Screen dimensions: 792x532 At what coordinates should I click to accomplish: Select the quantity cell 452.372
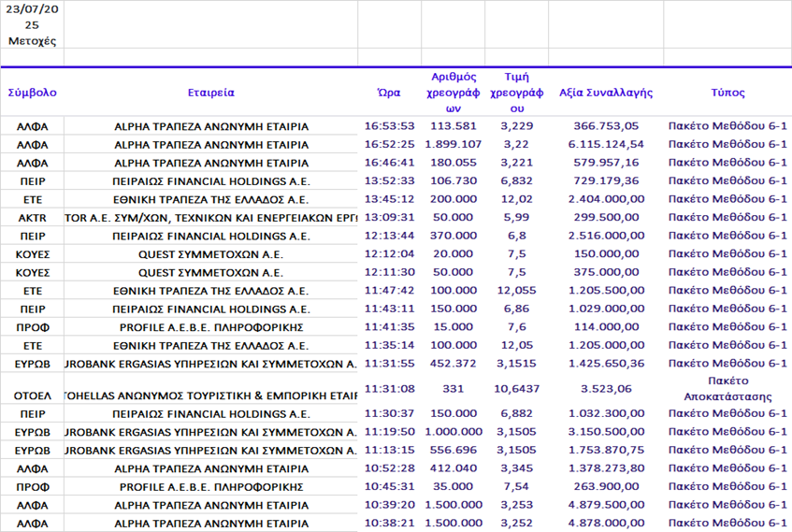point(454,363)
